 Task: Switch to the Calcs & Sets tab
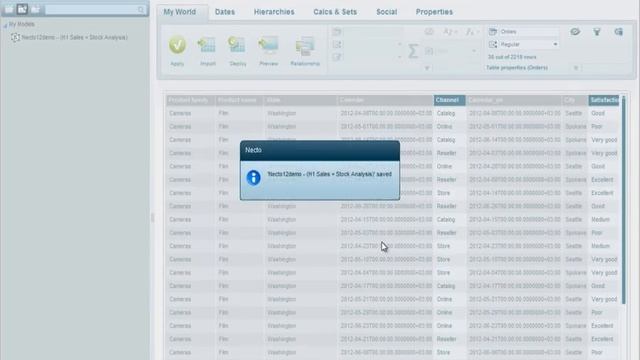click(x=335, y=12)
